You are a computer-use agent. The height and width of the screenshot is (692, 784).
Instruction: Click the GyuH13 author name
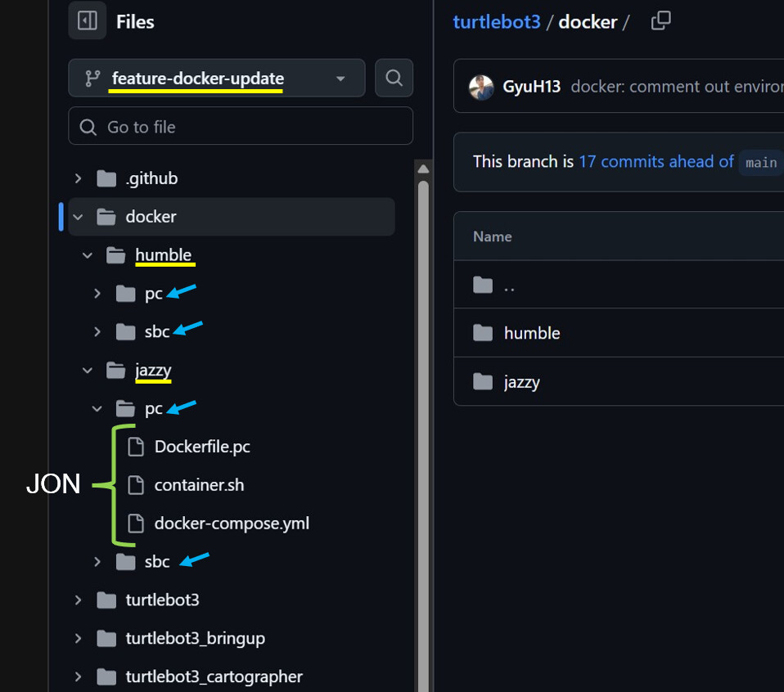pos(532,87)
